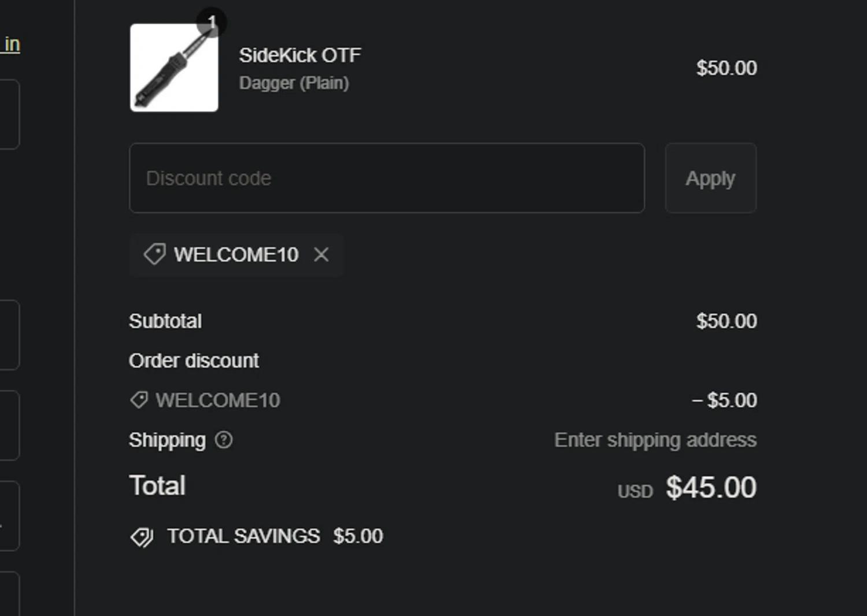Click the Log in link
This screenshot has height=616, width=867.
(x=12, y=44)
